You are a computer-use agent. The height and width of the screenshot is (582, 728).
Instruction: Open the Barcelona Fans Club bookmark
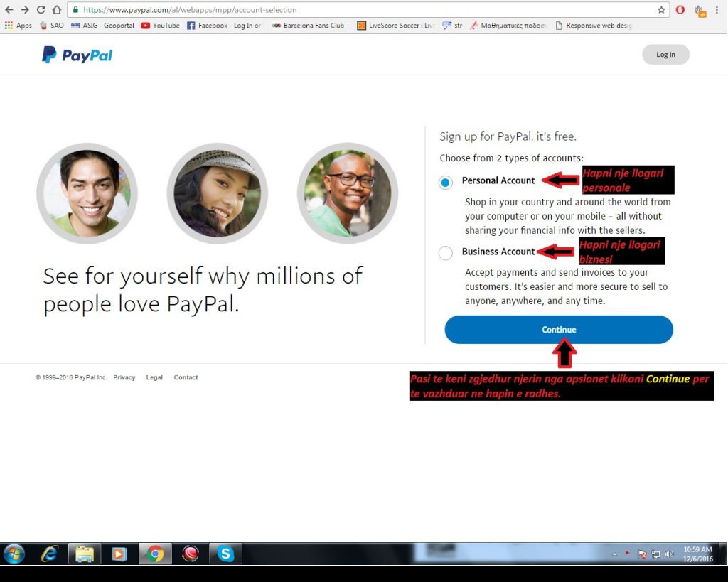310,26
